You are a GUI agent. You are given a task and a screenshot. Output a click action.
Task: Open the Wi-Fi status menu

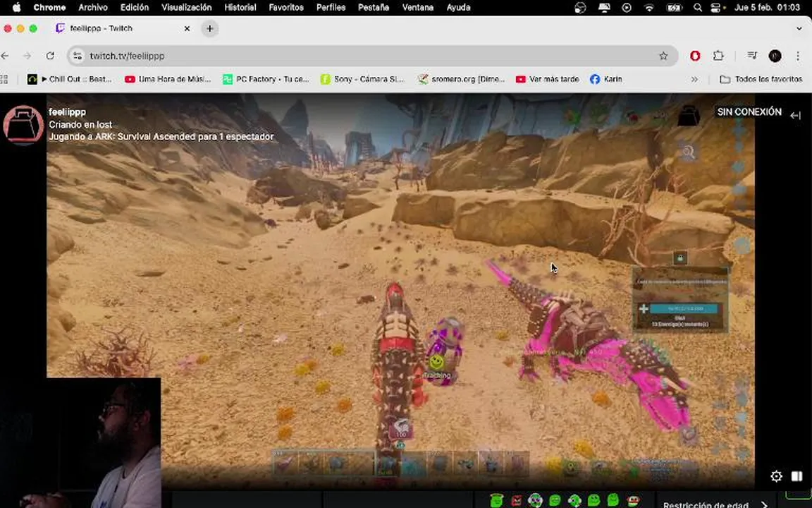coord(649,8)
